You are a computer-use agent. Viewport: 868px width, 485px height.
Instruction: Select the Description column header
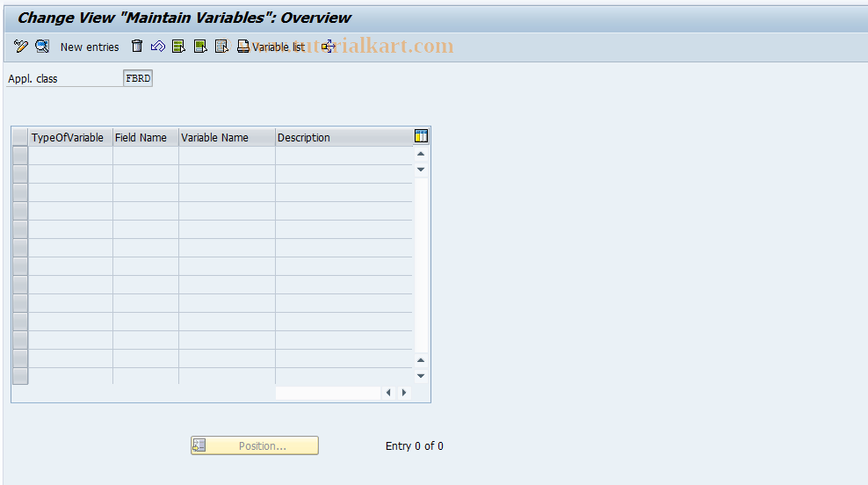coord(344,137)
